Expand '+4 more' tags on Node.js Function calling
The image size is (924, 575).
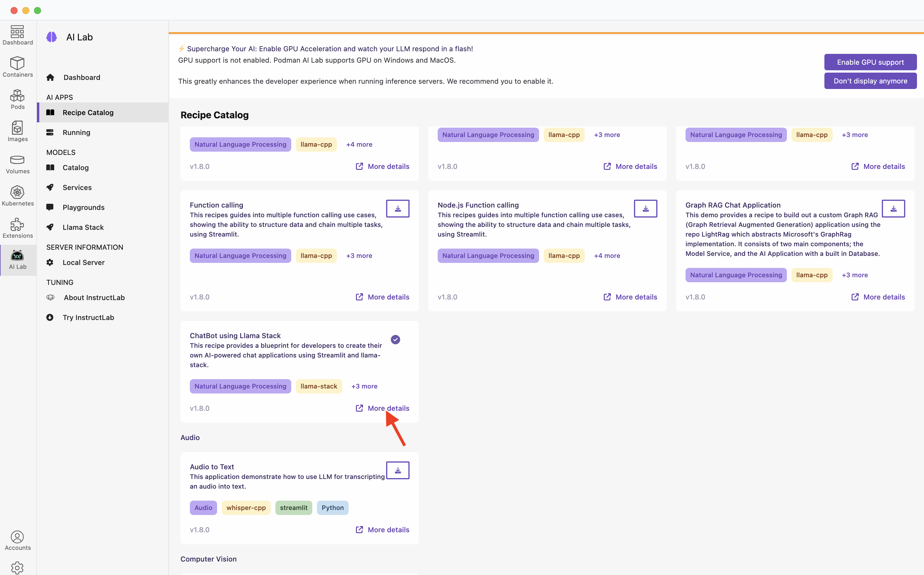pyautogui.click(x=607, y=256)
